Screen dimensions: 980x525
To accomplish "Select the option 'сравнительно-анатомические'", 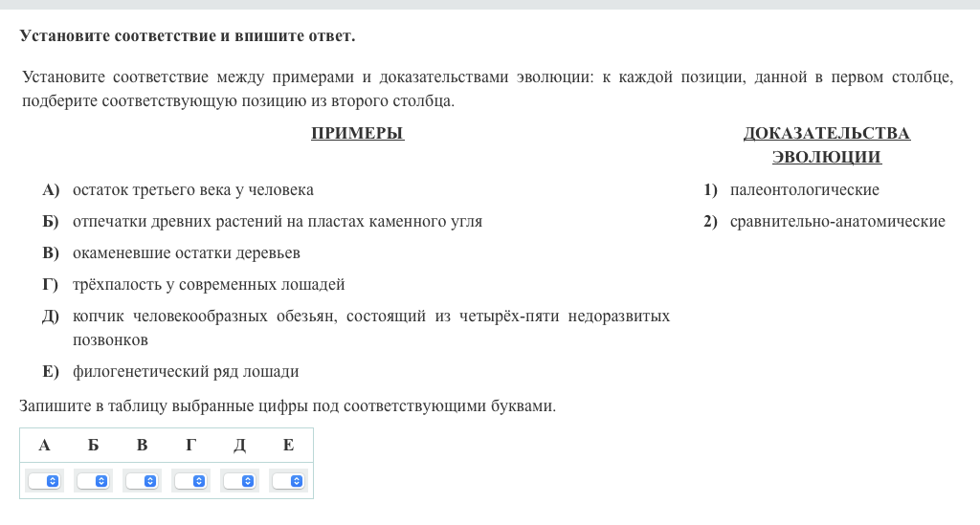I will 836,222.
